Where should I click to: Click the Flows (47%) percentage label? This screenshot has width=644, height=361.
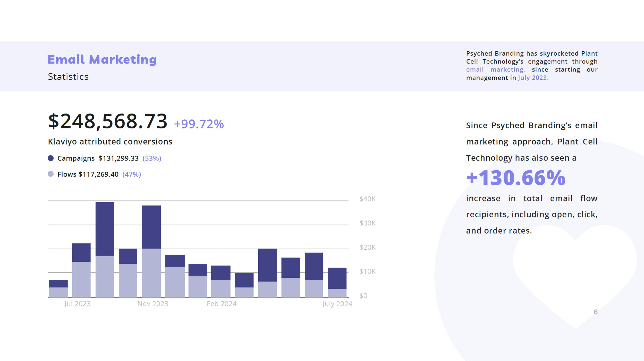click(132, 174)
